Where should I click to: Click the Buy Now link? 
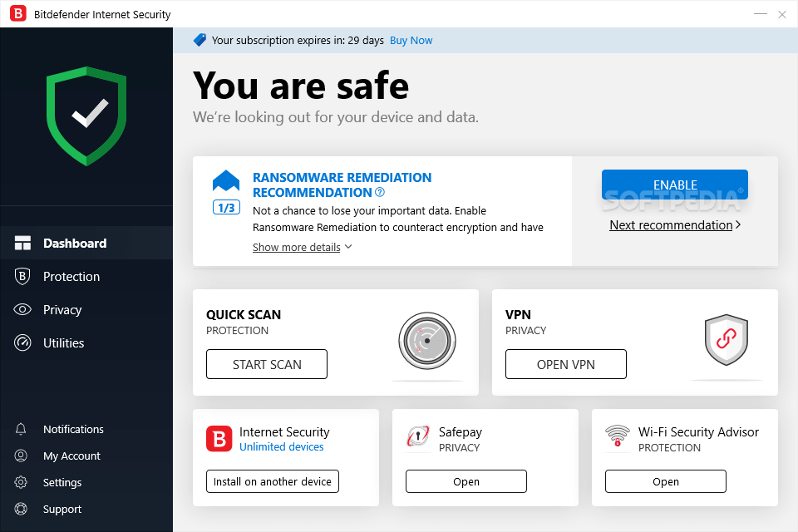(x=411, y=40)
